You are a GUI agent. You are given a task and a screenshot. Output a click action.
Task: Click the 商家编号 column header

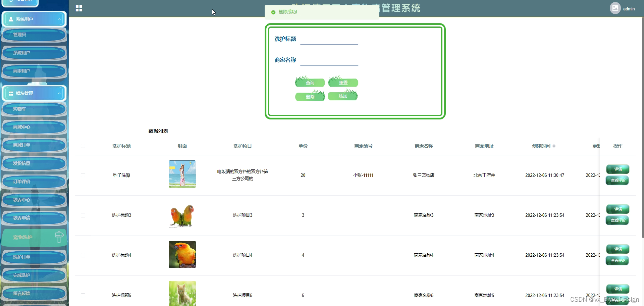pos(363,146)
